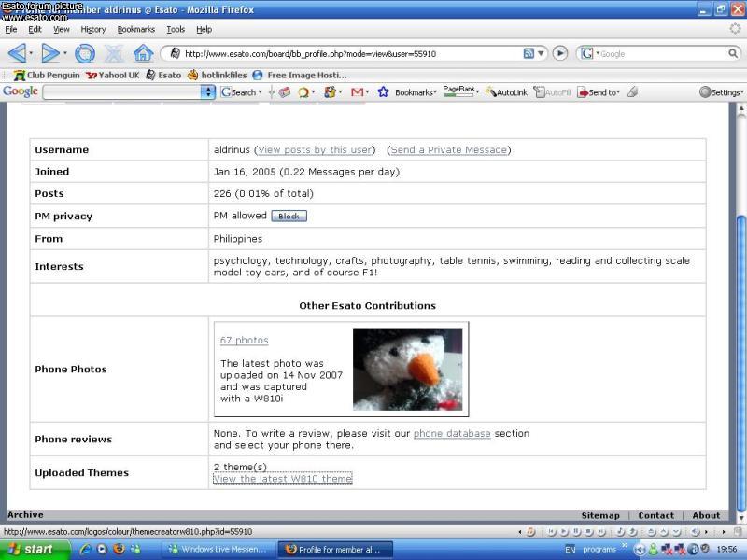Click the AutoLink toolbar button

click(507, 92)
